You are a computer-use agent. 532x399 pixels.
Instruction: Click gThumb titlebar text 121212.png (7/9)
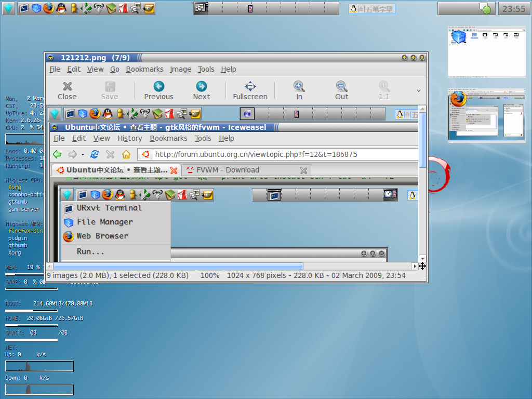pyautogui.click(x=96, y=58)
